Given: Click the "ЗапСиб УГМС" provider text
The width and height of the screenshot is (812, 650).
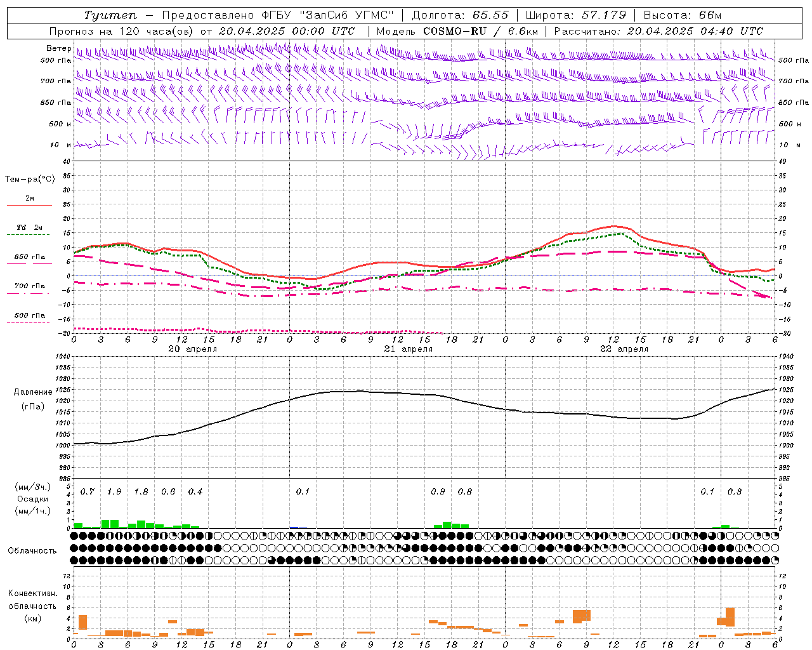Looking at the screenshot, I should pos(346,15).
